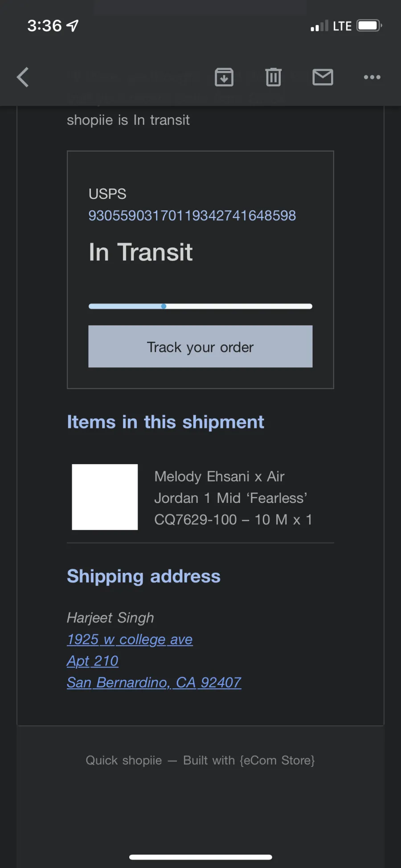Open the three-dot more options menu
This screenshot has height=868, width=401.
[x=372, y=77]
